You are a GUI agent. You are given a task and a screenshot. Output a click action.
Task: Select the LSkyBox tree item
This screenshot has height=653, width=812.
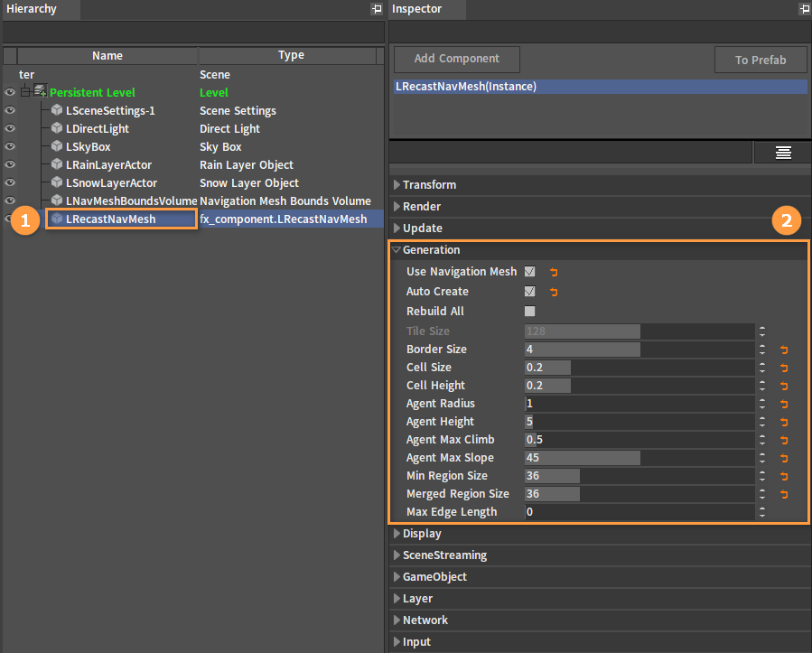pyautogui.click(x=88, y=147)
